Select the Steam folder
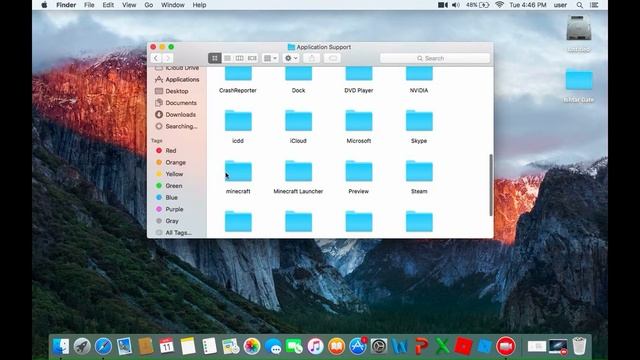The height and width of the screenshot is (360, 640). (419, 177)
